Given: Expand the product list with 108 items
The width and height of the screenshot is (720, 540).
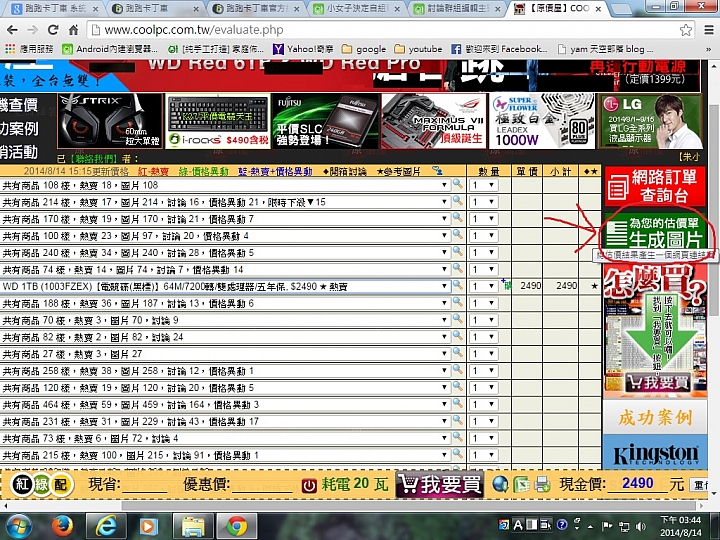Looking at the screenshot, I should (x=225, y=185).
